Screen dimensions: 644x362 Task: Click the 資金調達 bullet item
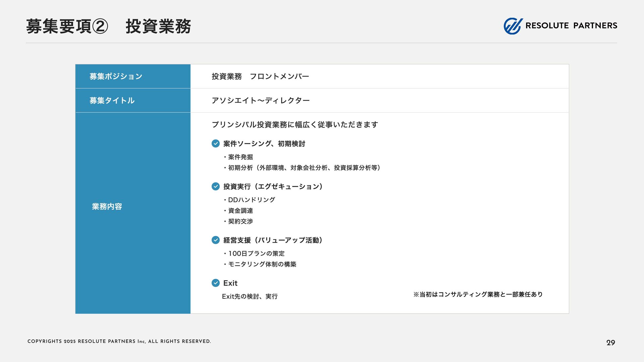[x=240, y=210]
